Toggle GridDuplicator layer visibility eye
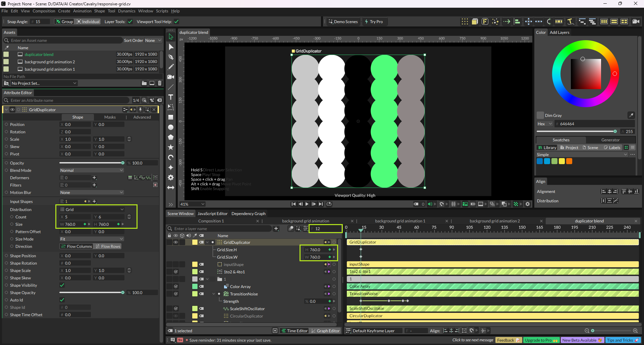 175,242
